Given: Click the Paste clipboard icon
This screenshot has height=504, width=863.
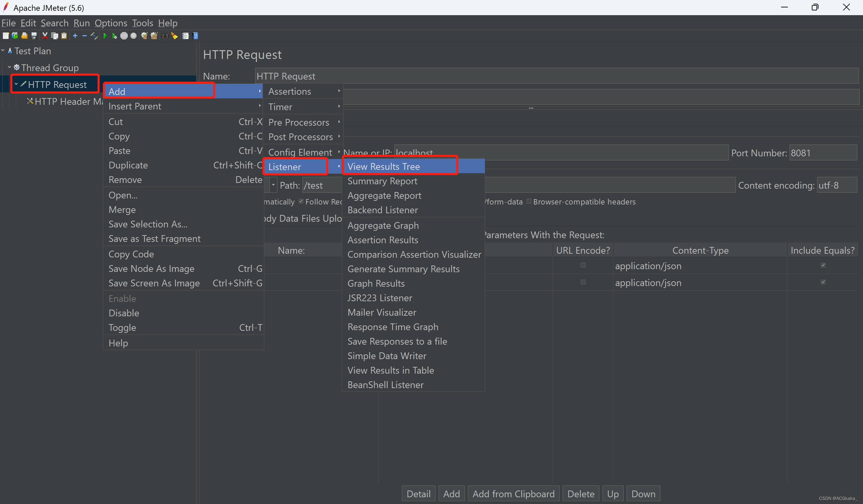Looking at the screenshot, I should click(64, 36).
